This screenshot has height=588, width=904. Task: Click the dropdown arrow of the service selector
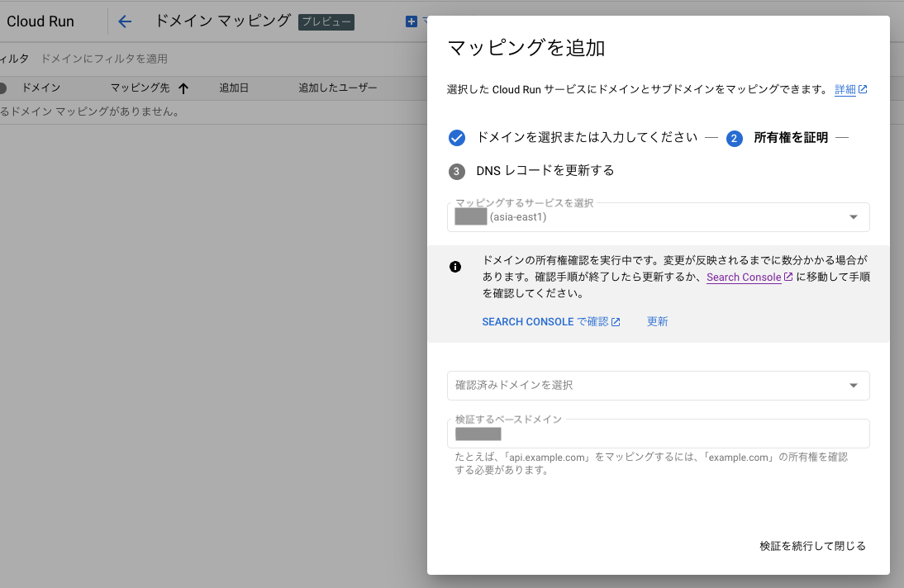tap(854, 217)
